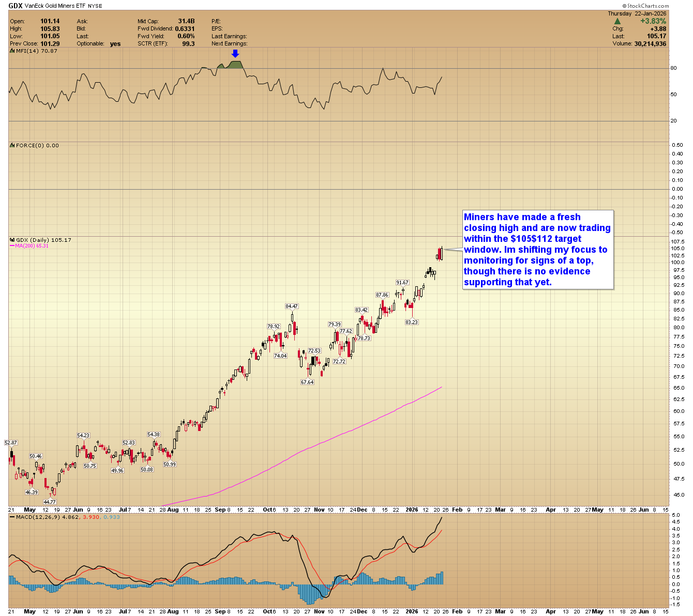
Task: Click the 'Miners have made a fresh' annotation box
Action: [538, 250]
